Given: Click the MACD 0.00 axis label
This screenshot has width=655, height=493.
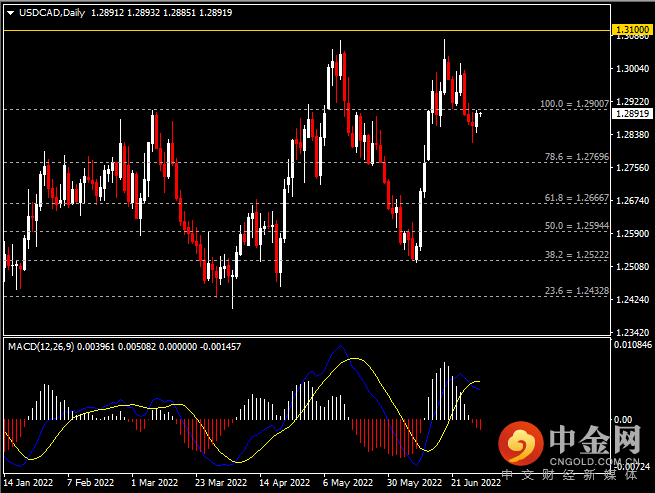Looking at the screenshot, I should point(622,420).
